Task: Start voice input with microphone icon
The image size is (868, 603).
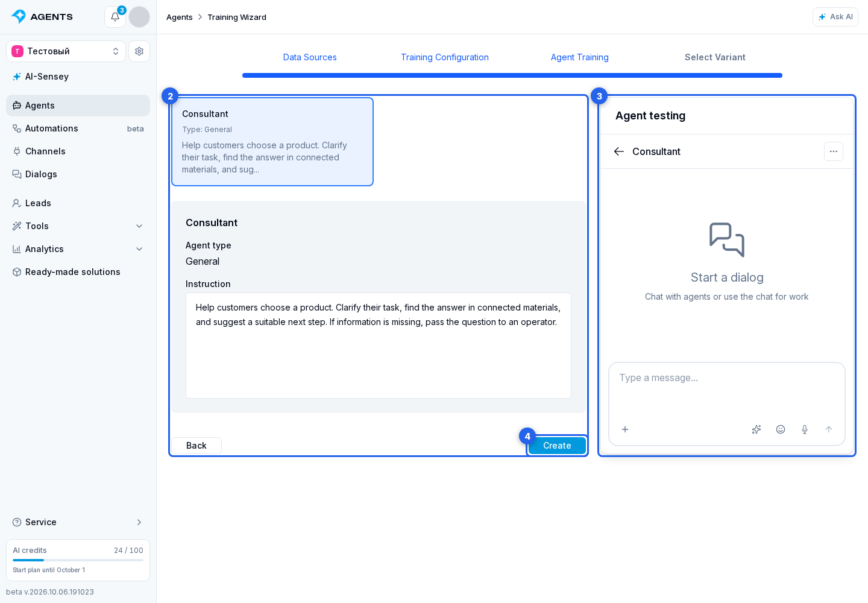Action: coord(805,429)
